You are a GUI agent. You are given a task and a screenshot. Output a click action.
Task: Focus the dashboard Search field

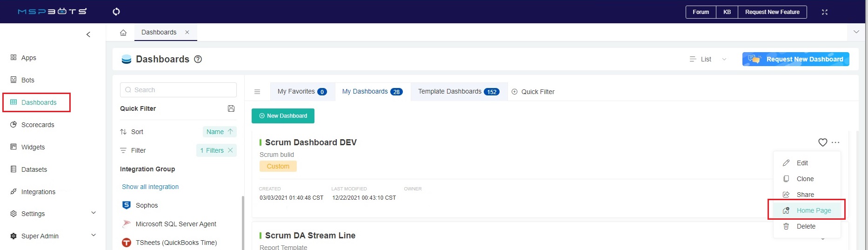point(178,90)
